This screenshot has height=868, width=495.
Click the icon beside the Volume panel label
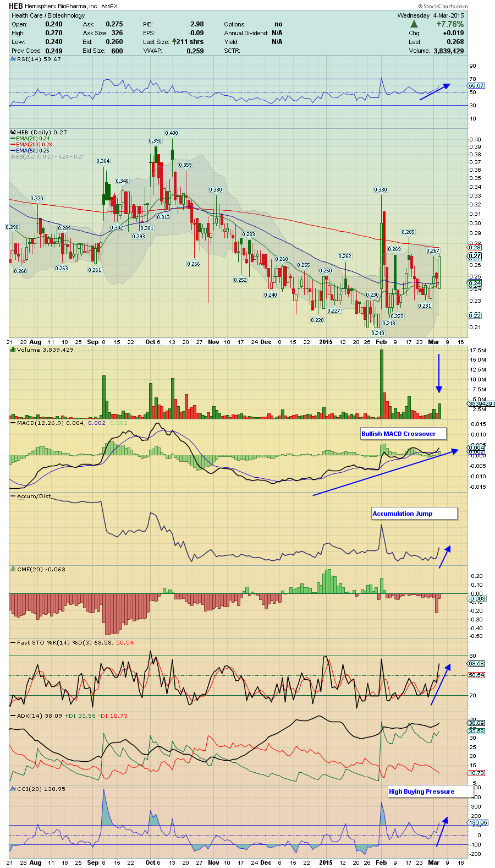14,350
